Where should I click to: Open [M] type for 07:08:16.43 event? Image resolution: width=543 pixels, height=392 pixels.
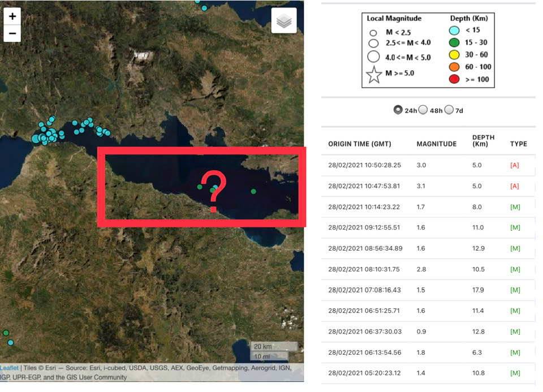click(x=515, y=290)
